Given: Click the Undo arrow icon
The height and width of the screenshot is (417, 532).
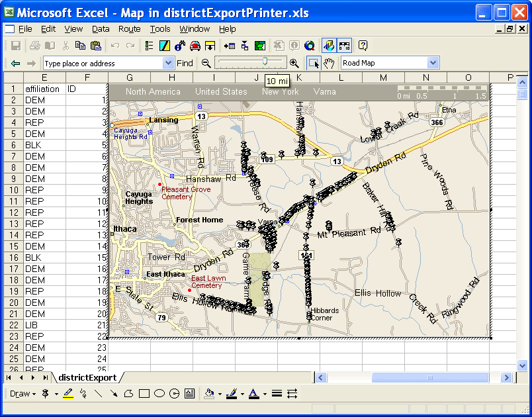Looking at the screenshot, I should coord(115,46).
